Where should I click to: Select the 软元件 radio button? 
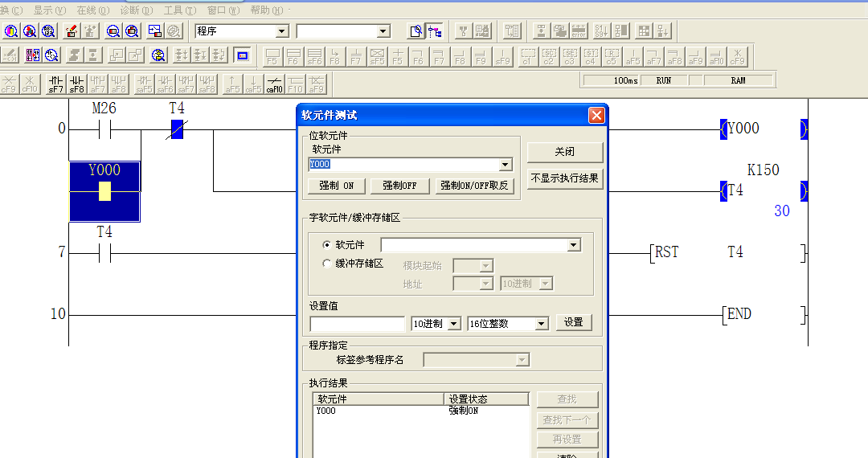[x=326, y=245]
